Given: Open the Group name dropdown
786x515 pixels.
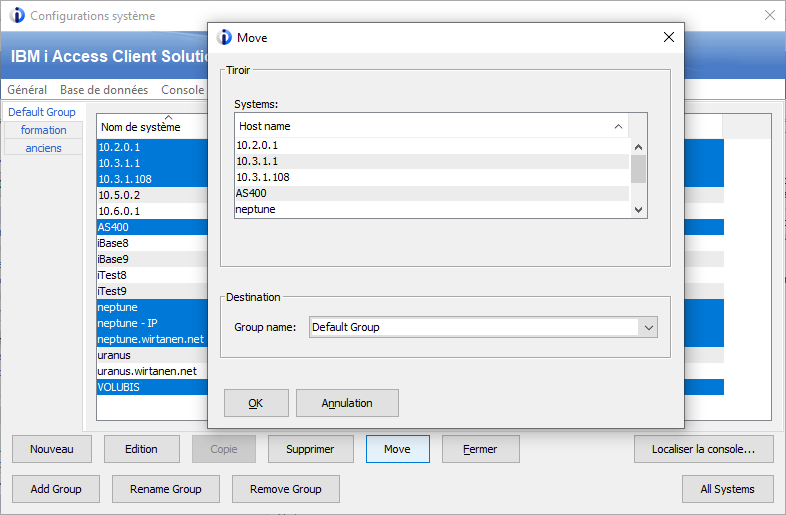Looking at the screenshot, I should point(648,327).
